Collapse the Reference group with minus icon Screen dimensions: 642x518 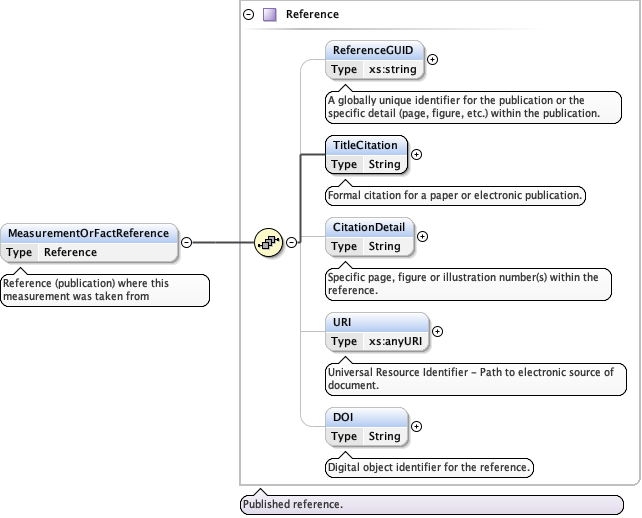coord(249,15)
